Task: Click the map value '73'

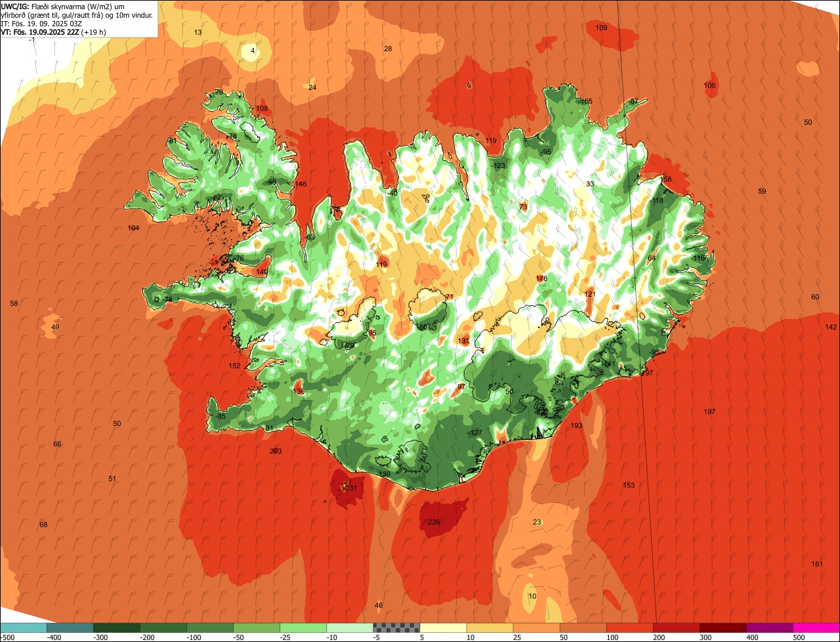Action: 523,207
